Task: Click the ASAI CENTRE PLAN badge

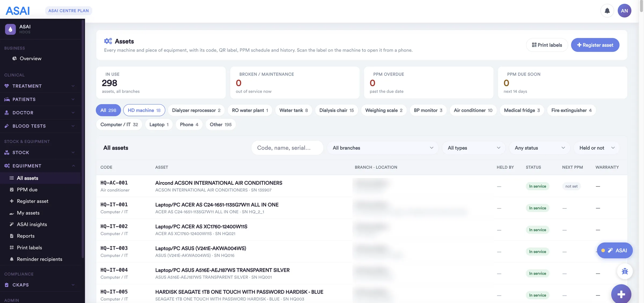Action: pos(68,11)
